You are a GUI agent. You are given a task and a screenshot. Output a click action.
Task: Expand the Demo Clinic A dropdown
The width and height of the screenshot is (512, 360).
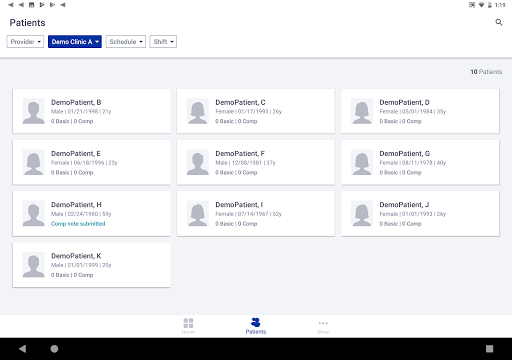[x=75, y=42]
